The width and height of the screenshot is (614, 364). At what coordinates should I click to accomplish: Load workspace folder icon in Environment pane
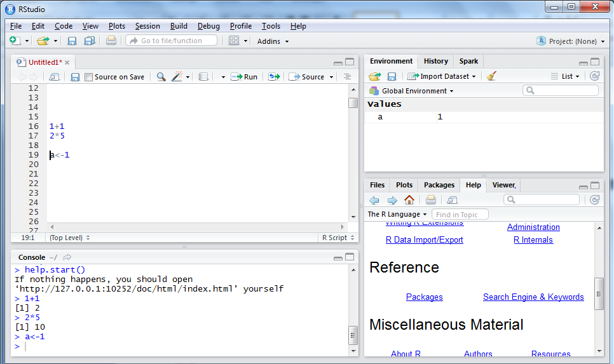coord(375,76)
